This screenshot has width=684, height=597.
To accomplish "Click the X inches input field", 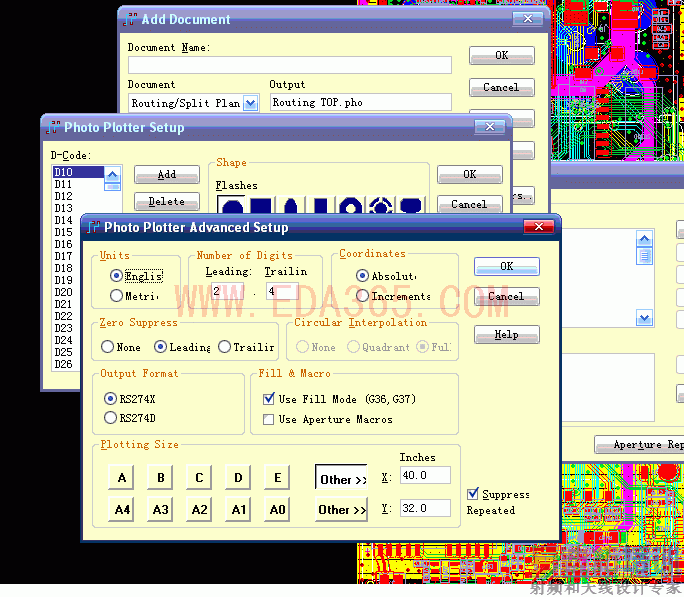I will point(424,476).
